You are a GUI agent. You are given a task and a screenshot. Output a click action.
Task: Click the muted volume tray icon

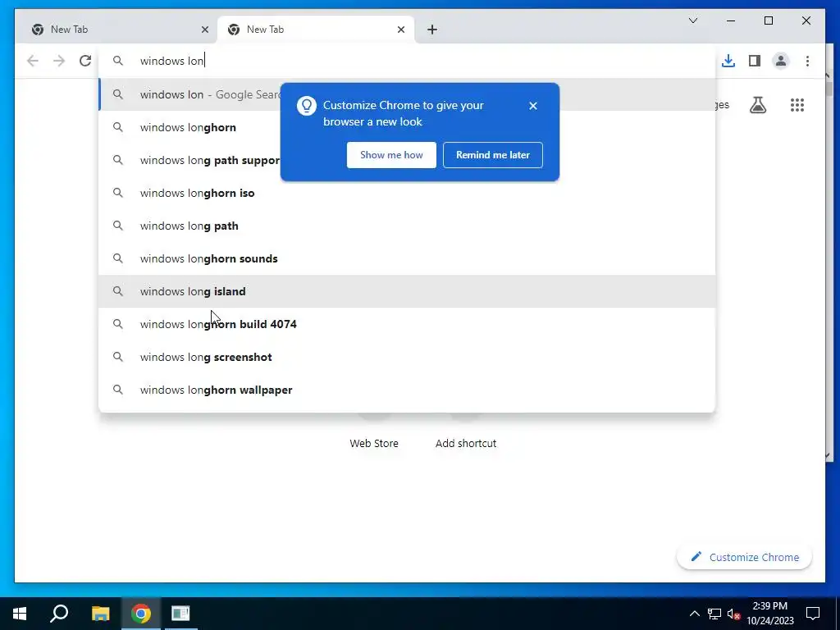point(733,614)
